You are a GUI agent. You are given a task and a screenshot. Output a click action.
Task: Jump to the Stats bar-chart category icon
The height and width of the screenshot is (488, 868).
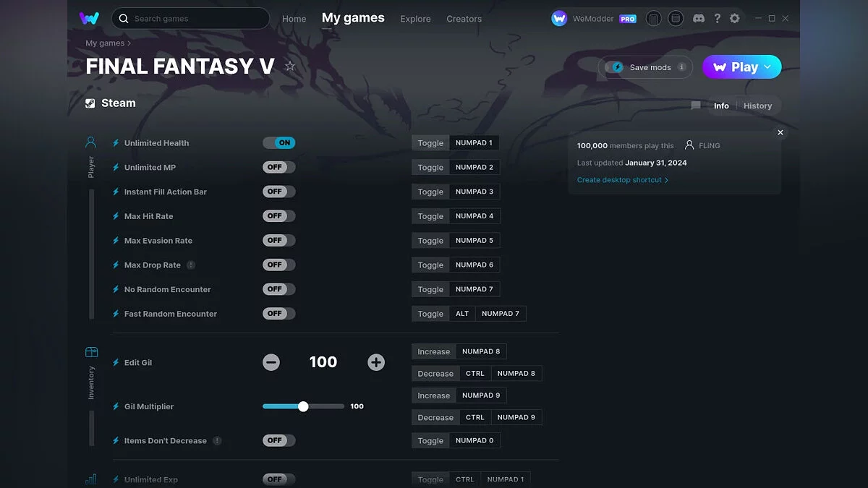coord(91,479)
